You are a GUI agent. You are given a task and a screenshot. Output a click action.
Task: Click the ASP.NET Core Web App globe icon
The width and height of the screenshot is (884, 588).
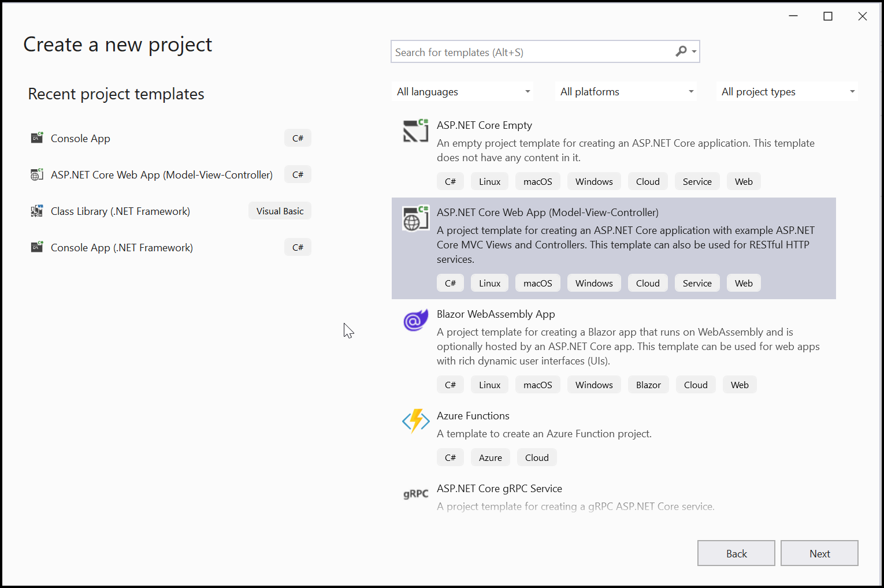[x=415, y=218]
